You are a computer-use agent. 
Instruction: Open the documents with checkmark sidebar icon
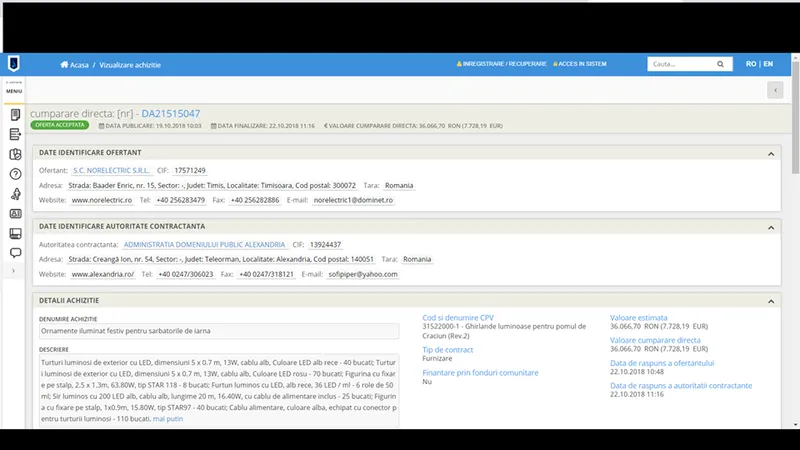point(15,154)
